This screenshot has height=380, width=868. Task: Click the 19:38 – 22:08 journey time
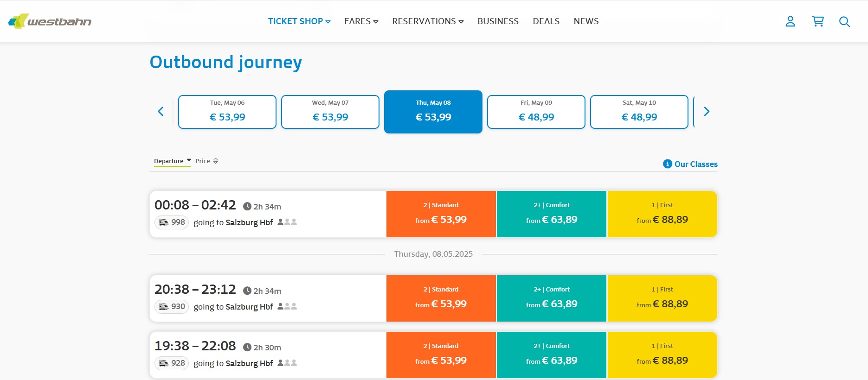click(x=195, y=346)
